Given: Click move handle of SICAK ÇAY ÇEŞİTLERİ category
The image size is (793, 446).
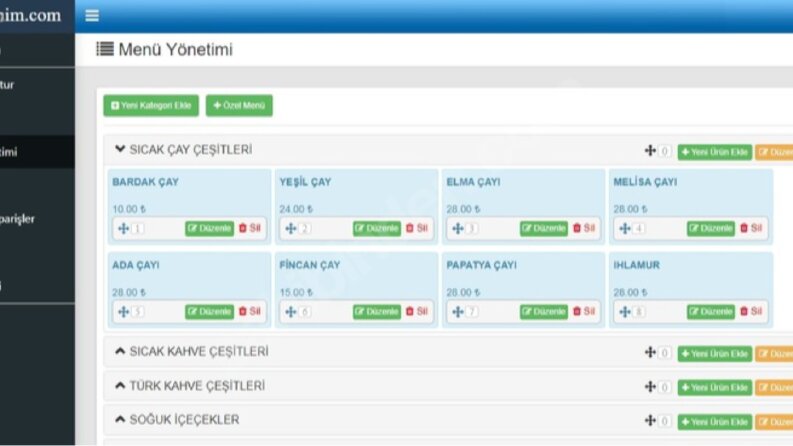Looking at the screenshot, I should [x=650, y=151].
